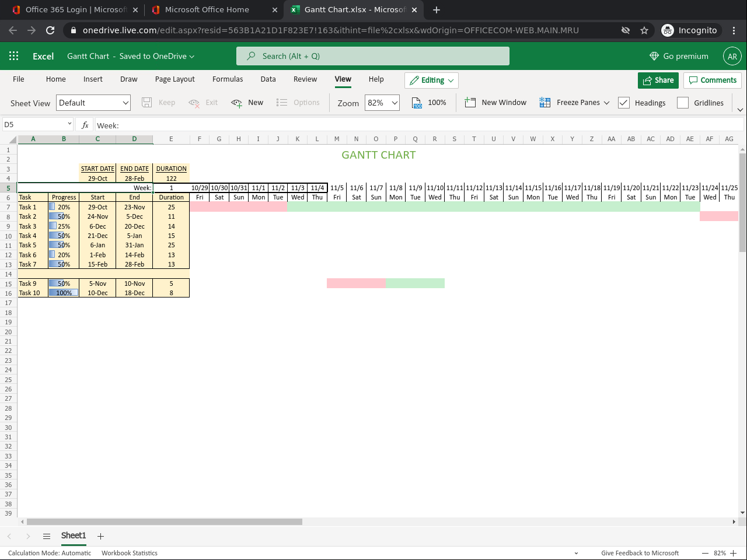Click the vertical scrollbar thumb
The image size is (747, 560).
pos(742,203)
